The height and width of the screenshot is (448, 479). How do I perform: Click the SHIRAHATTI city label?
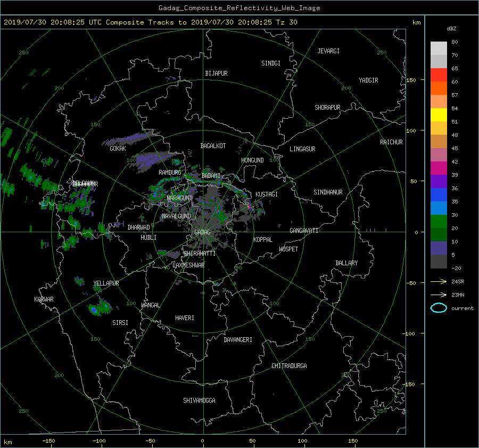tap(199, 254)
